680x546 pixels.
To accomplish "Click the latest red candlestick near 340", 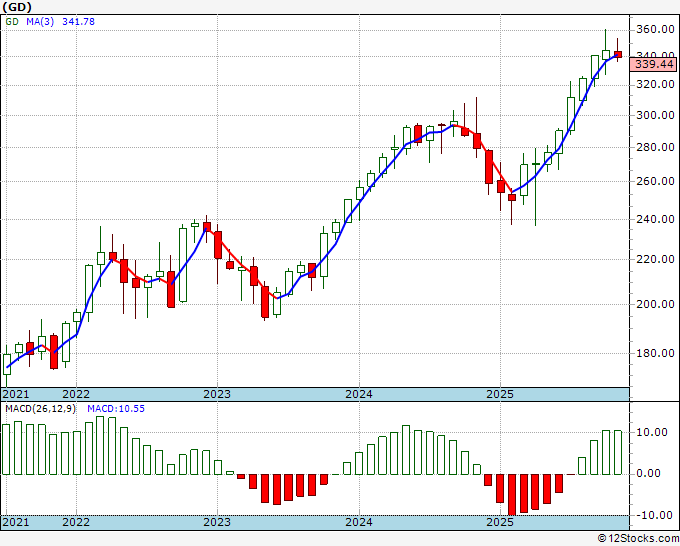I will pos(618,54).
